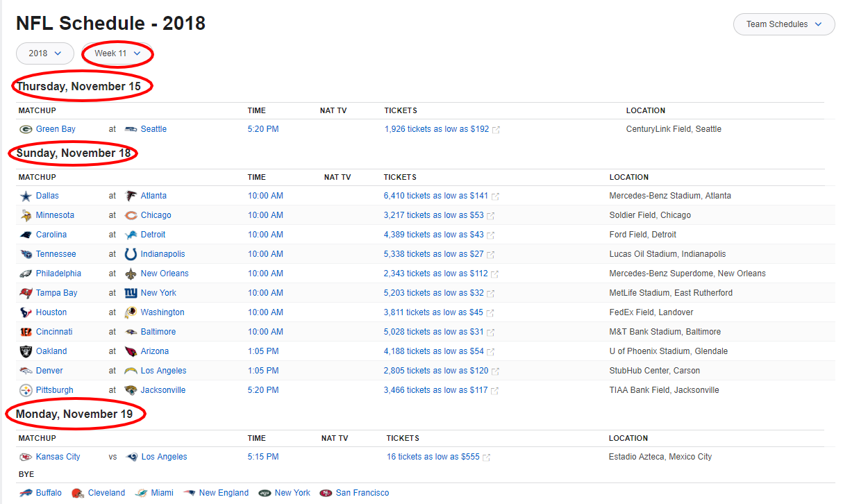Click the San Francisco 49ers logo
The height and width of the screenshot is (504, 843).
click(326, 493)
